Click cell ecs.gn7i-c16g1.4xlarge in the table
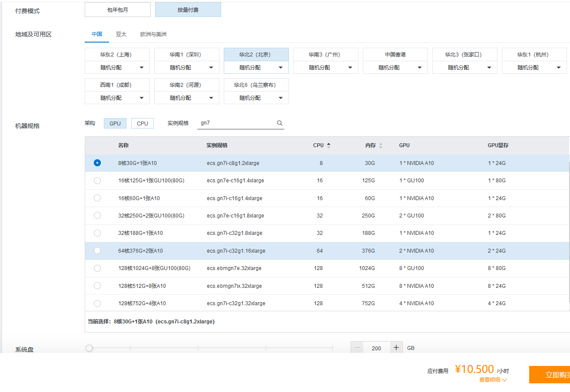The height and width of the screenshot is (392, 570). [235, 198]
